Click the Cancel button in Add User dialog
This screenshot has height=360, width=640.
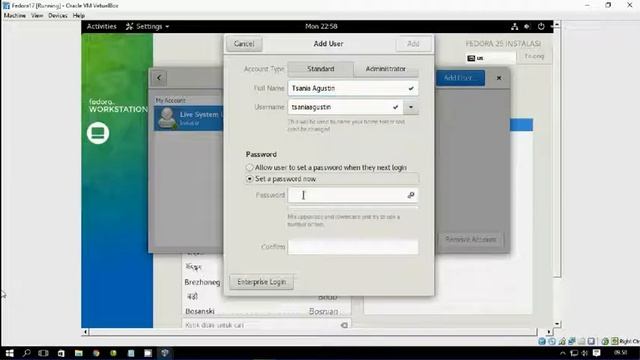tap(244, 44)
